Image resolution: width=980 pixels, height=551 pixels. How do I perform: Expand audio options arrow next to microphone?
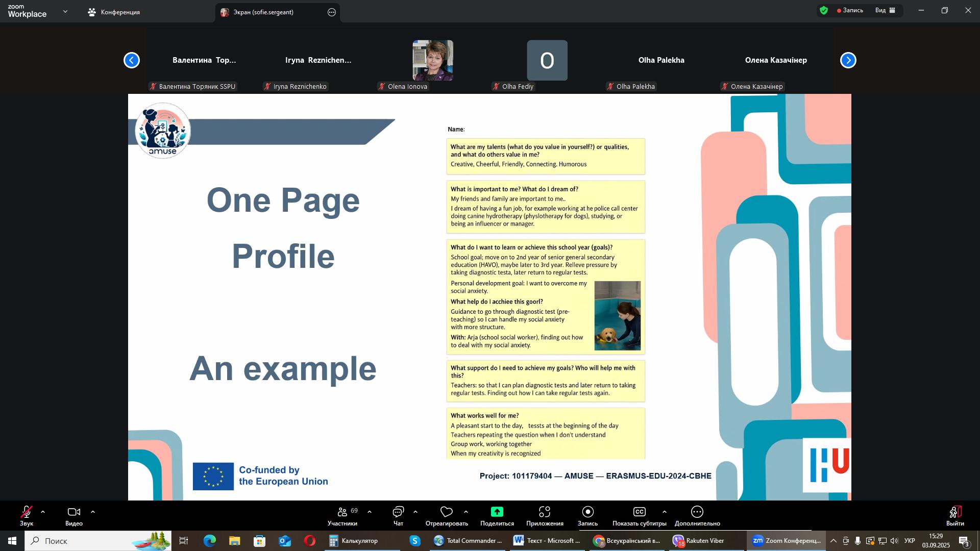(43, 512)
